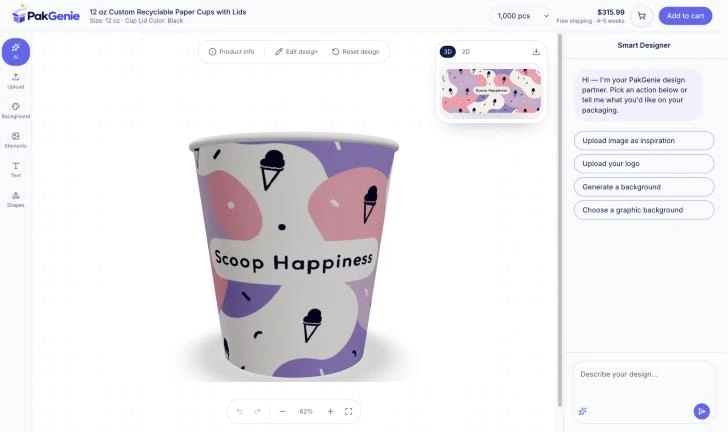Open the Shapes tool in the sidebar
Screen dimensions: 728x432
click(x=16, y=200)
